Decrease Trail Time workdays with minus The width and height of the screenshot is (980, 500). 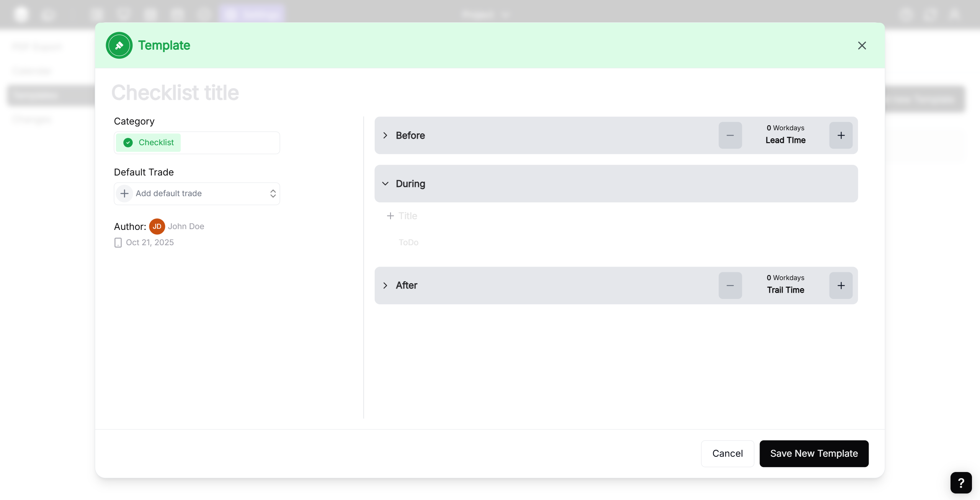[x=730, y=285]
